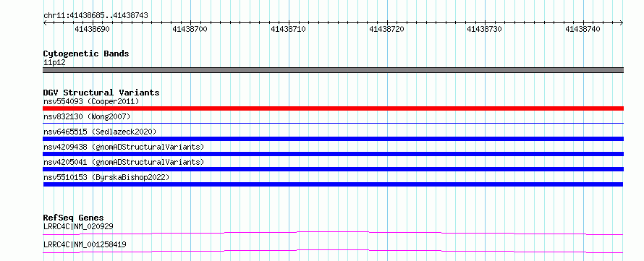This screenshot has width=644, height=261.
Task: Select gene label LRRC4C|NM_001258419
Action: pyautogui.click(x=85, y=244)
